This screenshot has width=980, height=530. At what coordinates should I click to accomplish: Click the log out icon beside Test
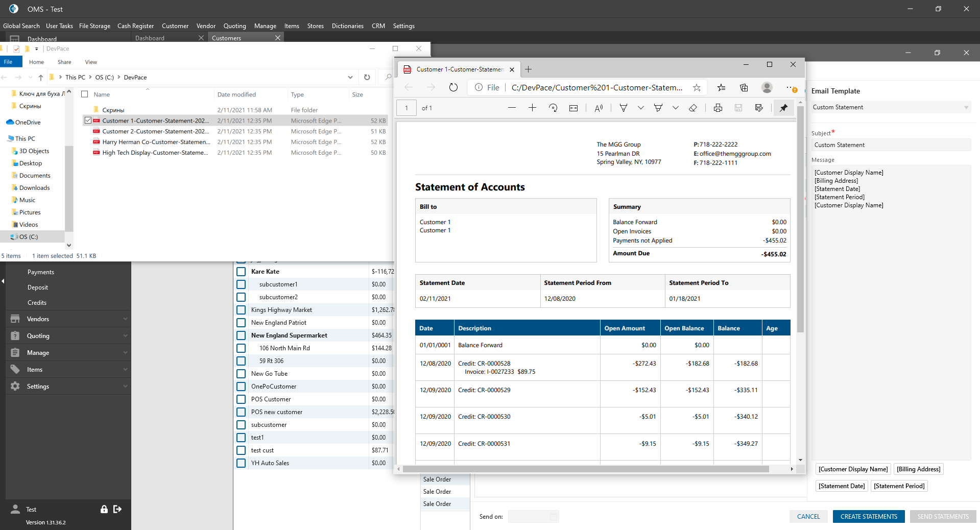[x=117, y=509]
